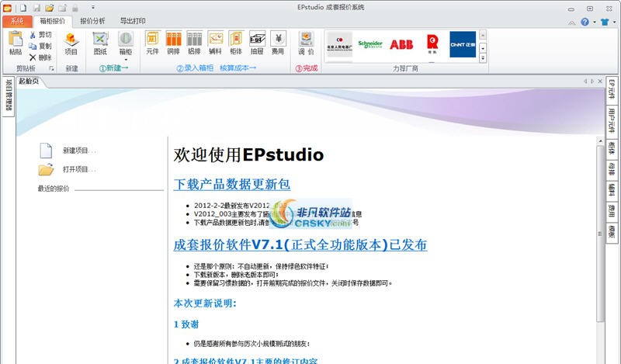The width and height of the screenshot is (621, 364).
Task: Open the 柜体 right side panel tab
Action: 612,148
